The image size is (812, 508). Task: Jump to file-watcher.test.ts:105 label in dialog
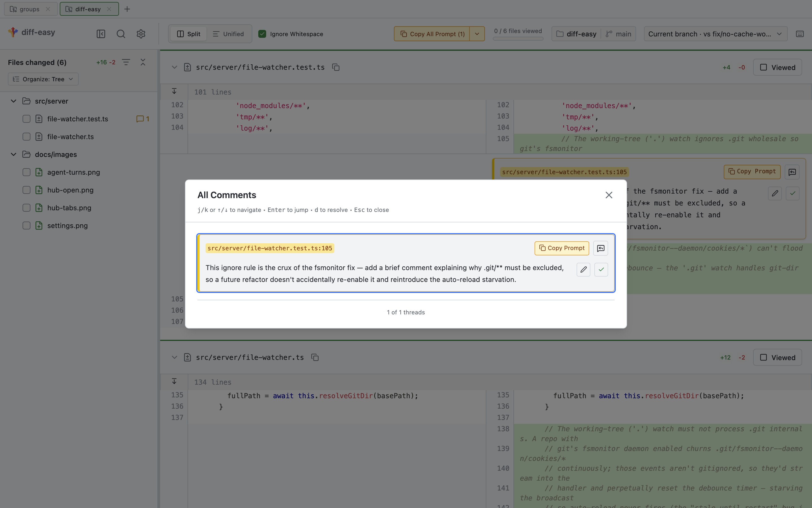270,248
